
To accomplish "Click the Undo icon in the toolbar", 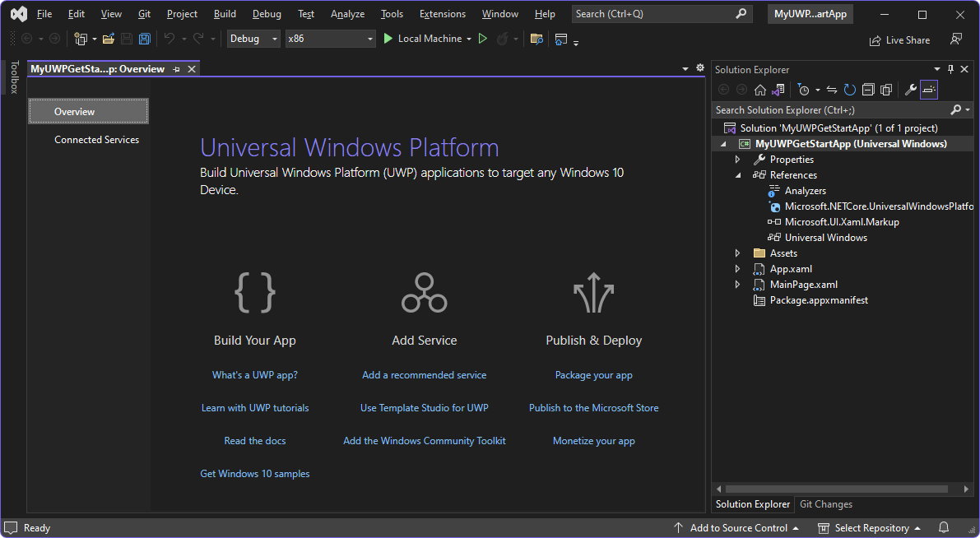I will (170, 38).
